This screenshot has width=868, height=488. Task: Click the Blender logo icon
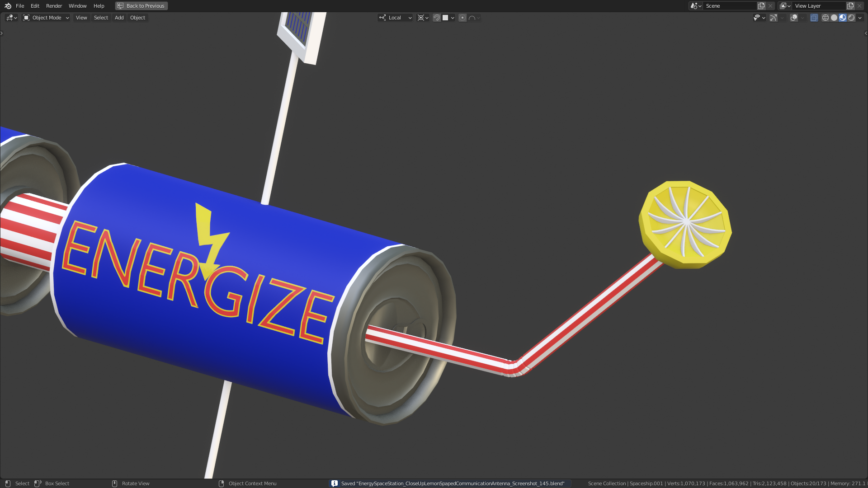[8, 6]
